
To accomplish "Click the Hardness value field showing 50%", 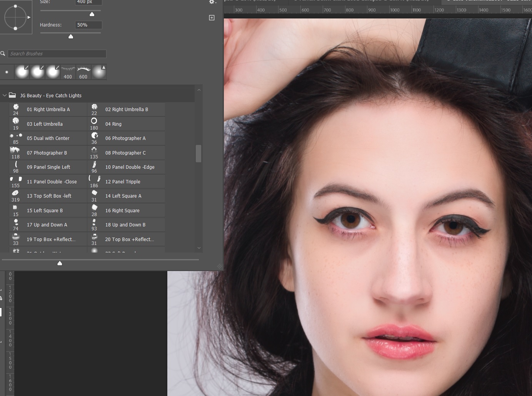I will (x=88, y=25).
